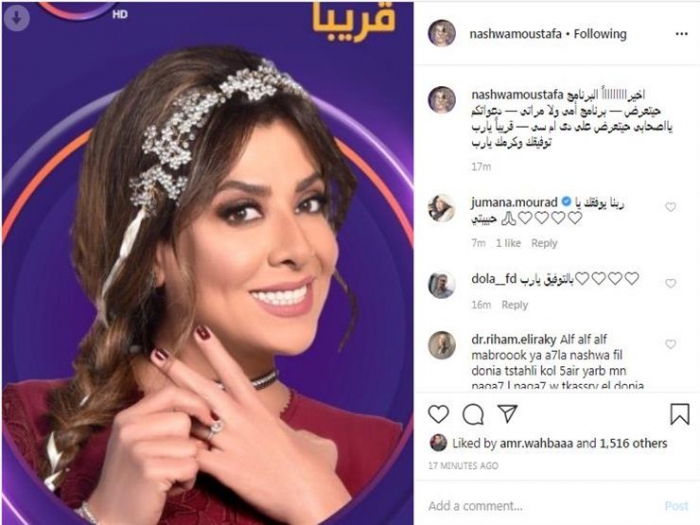
Task: Open nashwamoustafa header profile picture
Action: (442, 33)
